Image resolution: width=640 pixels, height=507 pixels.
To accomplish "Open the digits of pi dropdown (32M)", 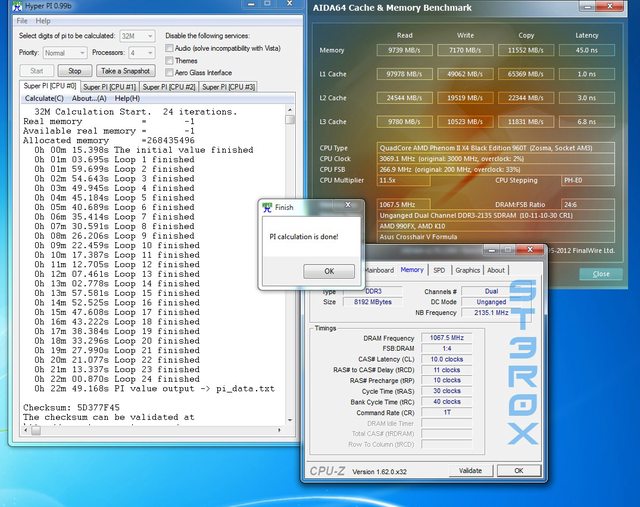I will tap(137, 36).
